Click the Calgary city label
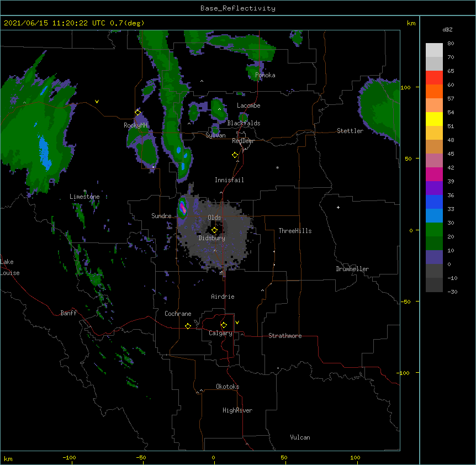 [220, 333]
